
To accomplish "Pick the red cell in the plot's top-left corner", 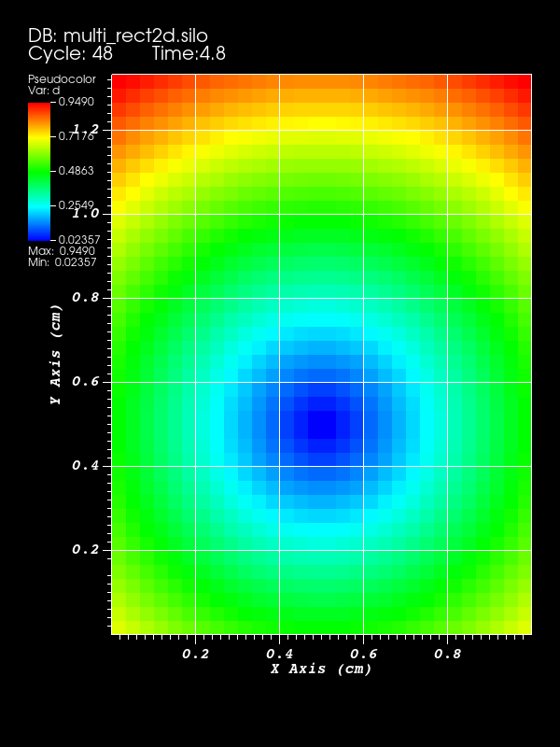I will (119, 81).
